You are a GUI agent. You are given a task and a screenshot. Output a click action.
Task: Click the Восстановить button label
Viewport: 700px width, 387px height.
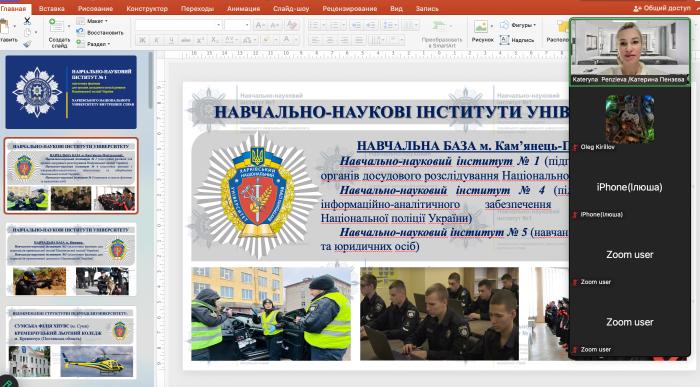105,33
